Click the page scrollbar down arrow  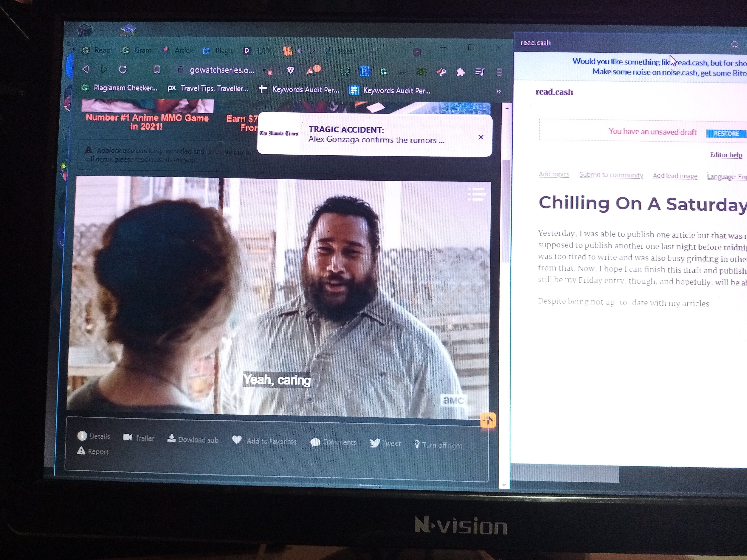tap(504, 485)
